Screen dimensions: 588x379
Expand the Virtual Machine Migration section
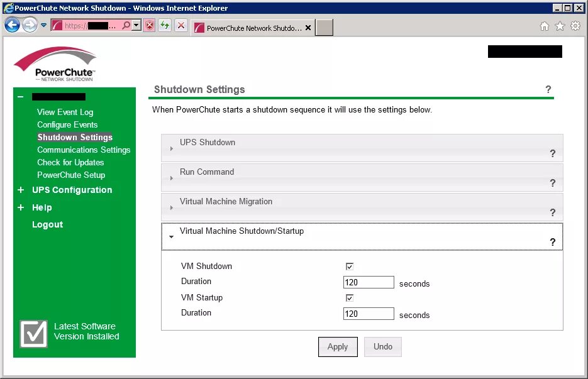362,207
